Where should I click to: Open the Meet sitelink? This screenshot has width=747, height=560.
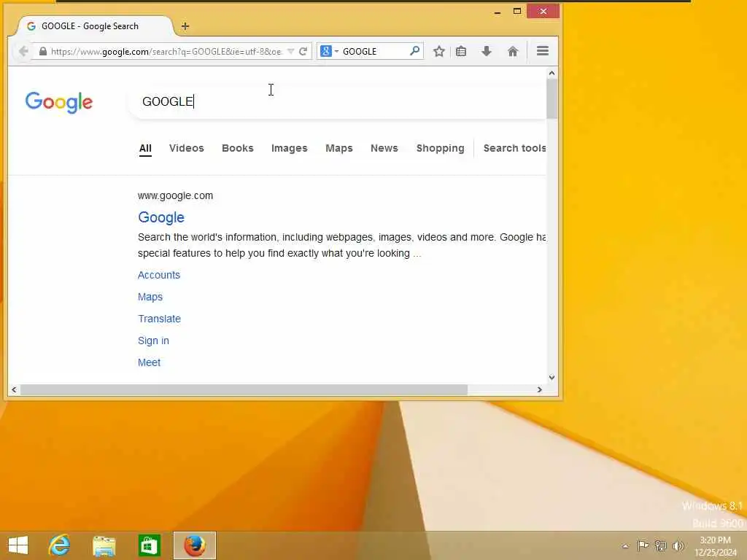(x=149, y=362)
